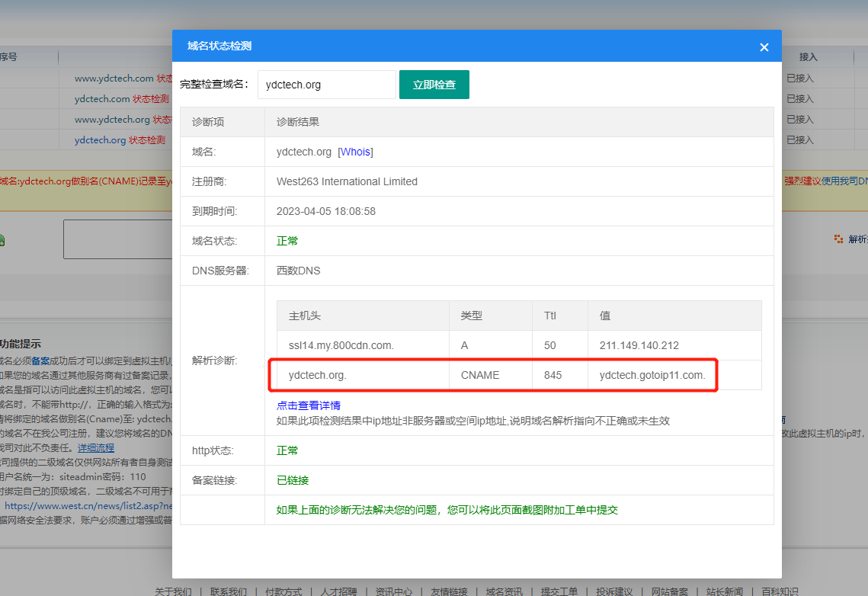
Task: Open the www.ydctech.org domain link
Action: 112,120
